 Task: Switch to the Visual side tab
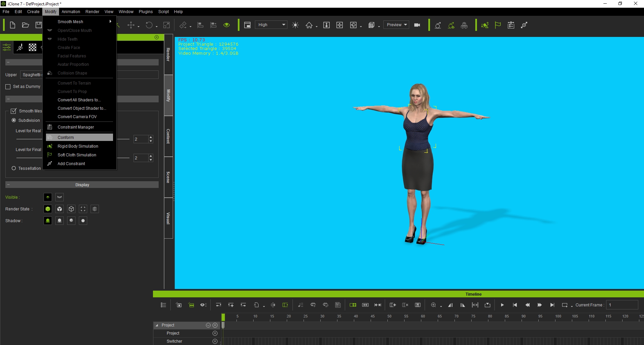coord(168,218)
